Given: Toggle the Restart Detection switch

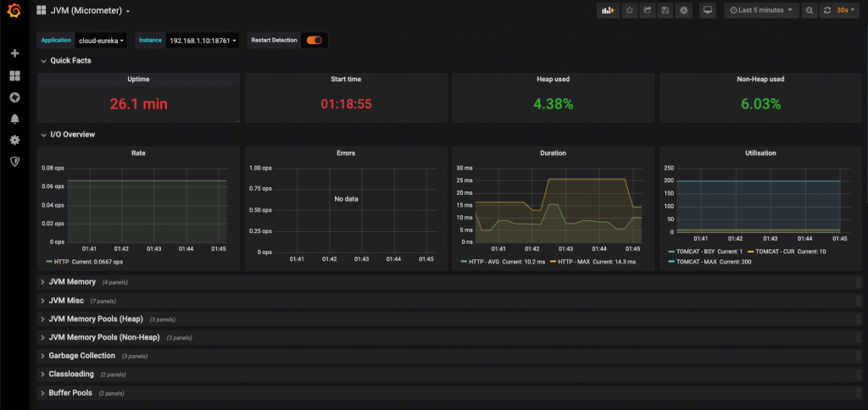Looking at the screenshot, I should click(314, 41).
